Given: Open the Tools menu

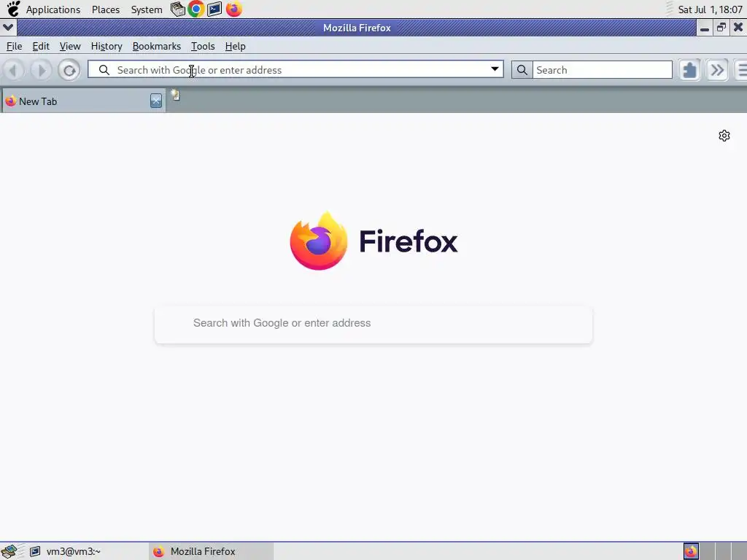Looking at the screenshot, I should coord(203,46).
